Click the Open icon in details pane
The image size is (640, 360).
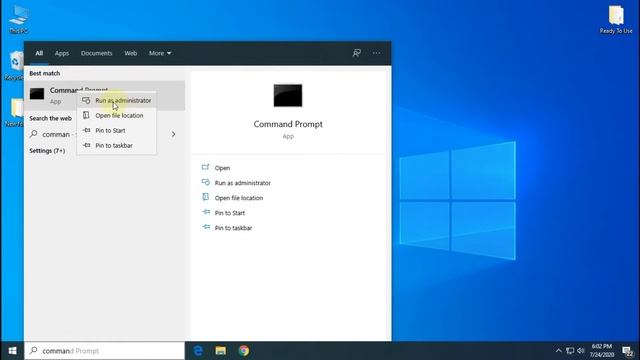[x=206, y=167]
